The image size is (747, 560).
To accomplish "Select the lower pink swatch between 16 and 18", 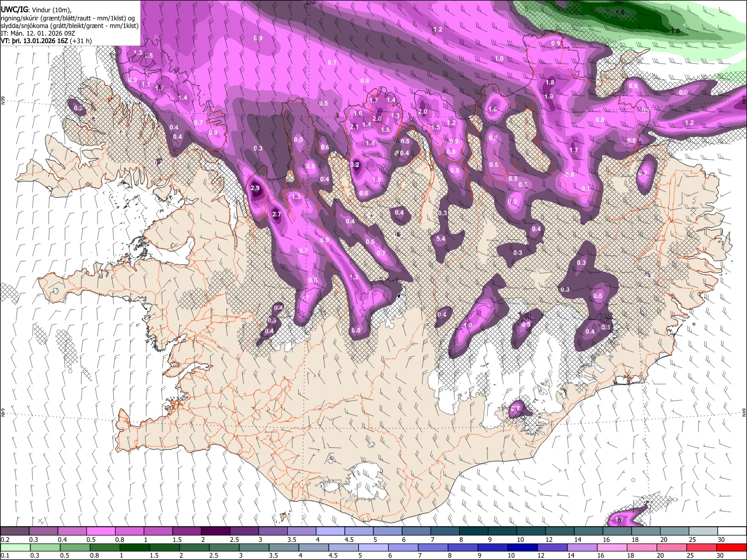I will point(612,547).
